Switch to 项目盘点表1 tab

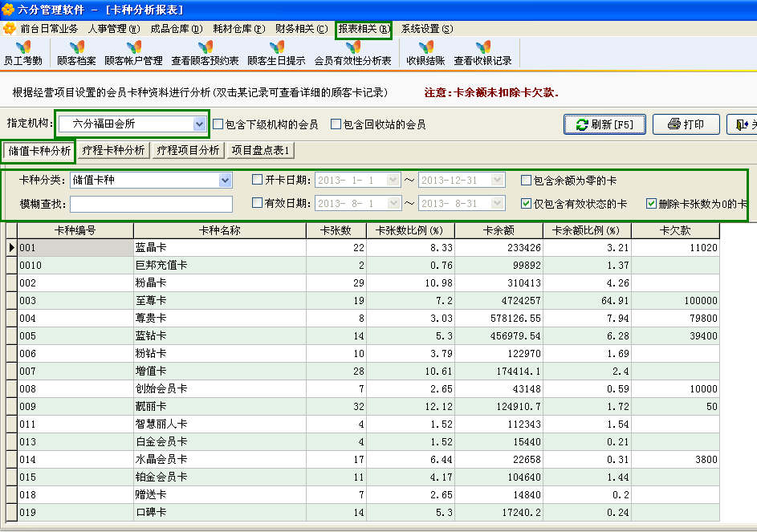[x=260, y=151]
